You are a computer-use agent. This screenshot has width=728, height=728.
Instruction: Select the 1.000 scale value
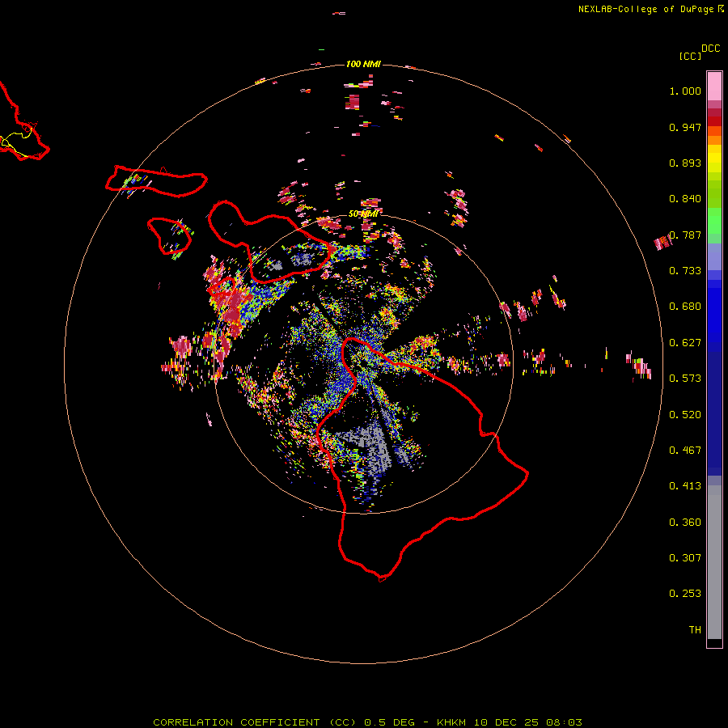click(x=685, y=91)
